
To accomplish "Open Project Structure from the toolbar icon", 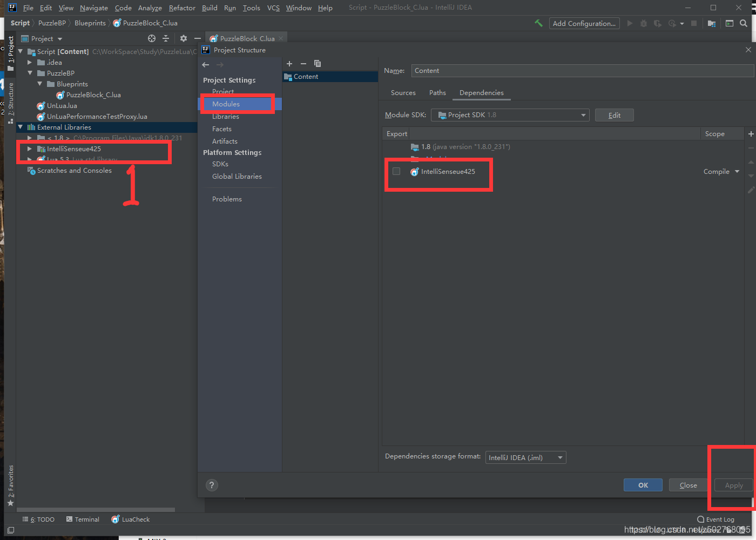I will 712,23.
